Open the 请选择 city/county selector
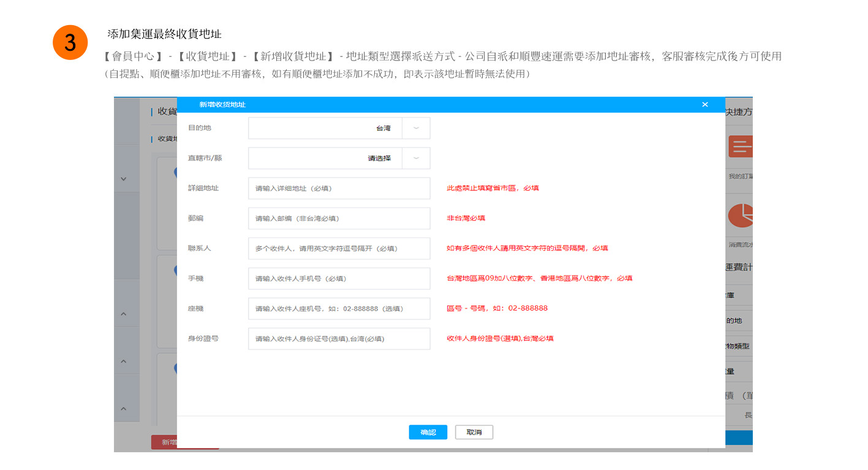868x470 pixels. point(325,159)
